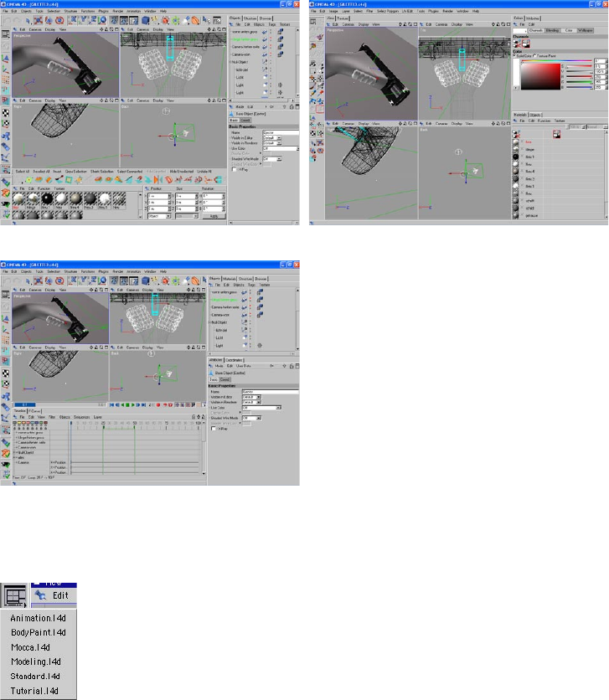The image size is (609, 700).
Task: Click Name field in timeline window attributes
Action: pyautogui.click(x=270, y=392)
